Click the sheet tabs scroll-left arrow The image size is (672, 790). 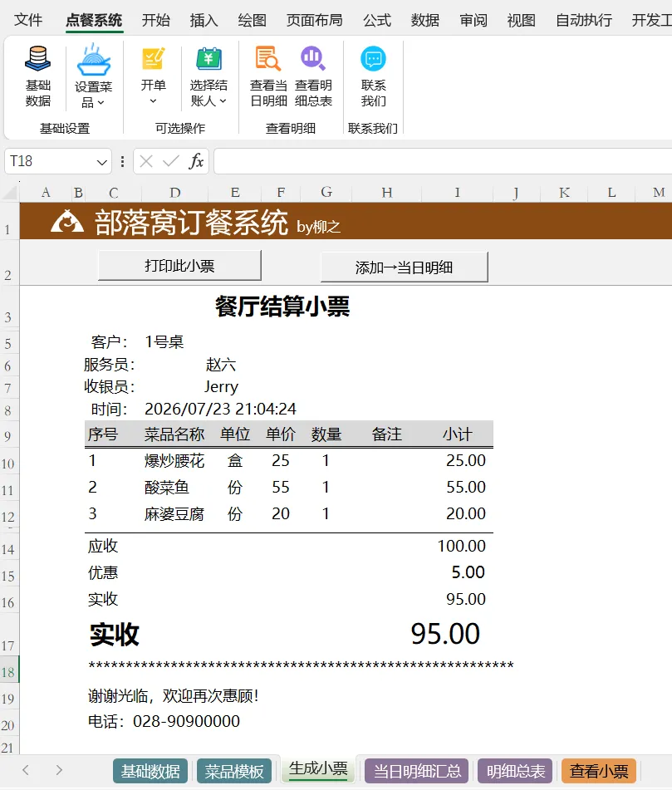(26, 770)
